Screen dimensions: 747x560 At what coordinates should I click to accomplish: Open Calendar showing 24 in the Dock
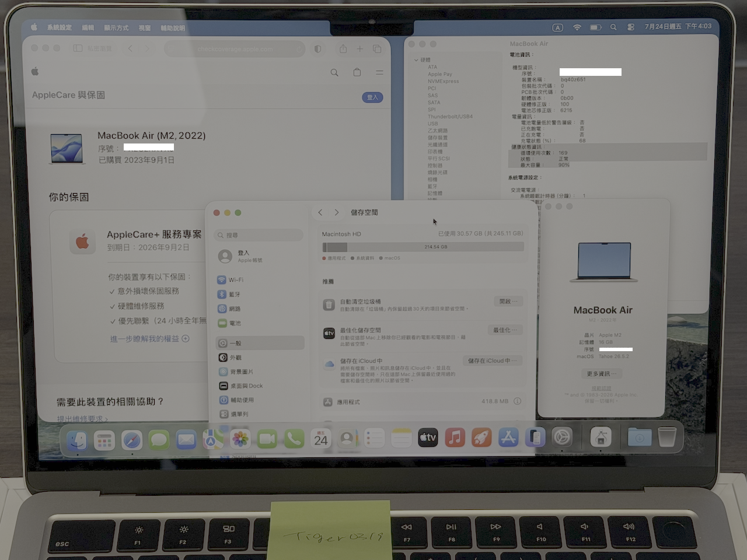pos(321,439)
